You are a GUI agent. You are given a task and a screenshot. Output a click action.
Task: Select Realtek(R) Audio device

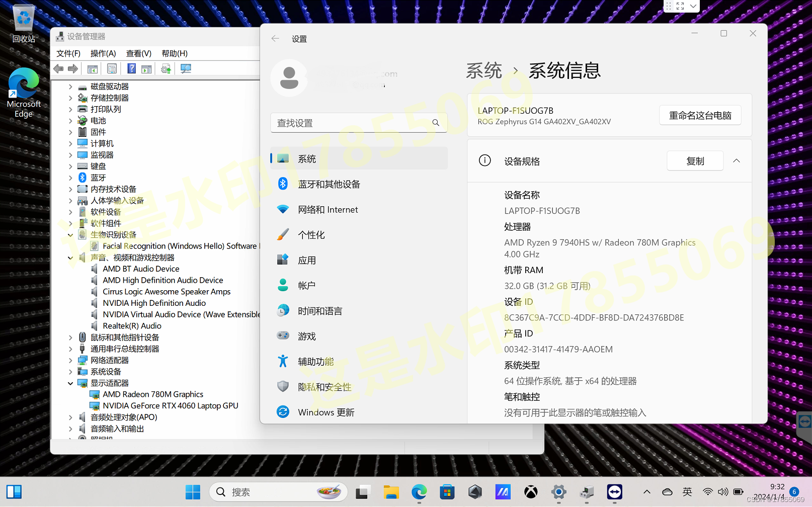point(132,326)
